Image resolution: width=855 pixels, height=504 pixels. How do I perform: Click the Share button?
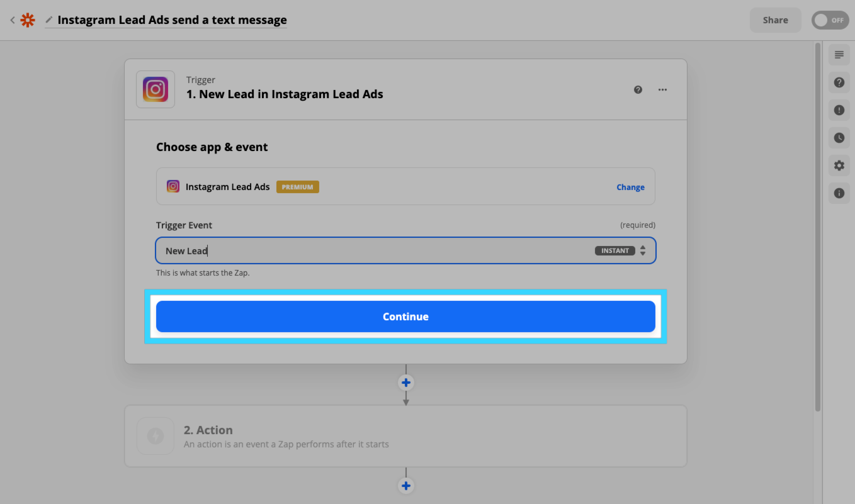775,20
